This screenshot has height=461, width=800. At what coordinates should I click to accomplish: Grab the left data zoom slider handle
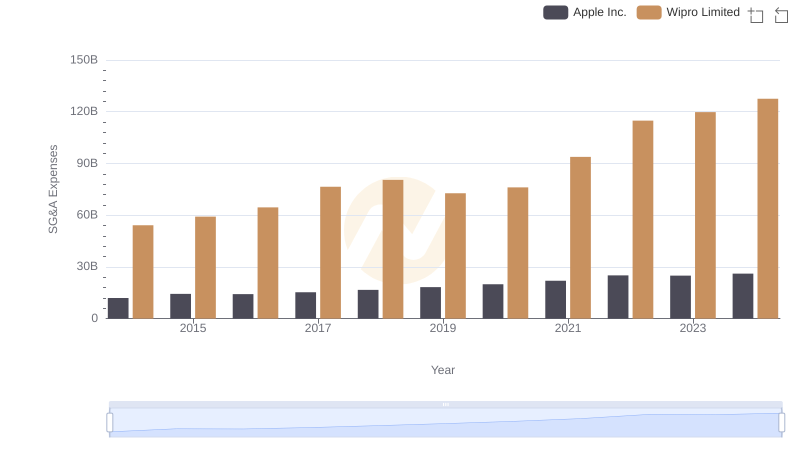click(110, 423)
